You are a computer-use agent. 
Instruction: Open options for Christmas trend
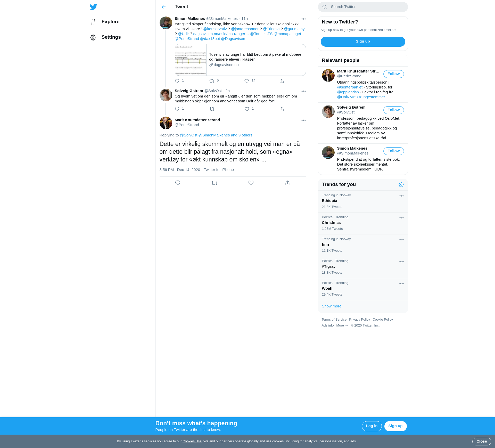(401, 218)
